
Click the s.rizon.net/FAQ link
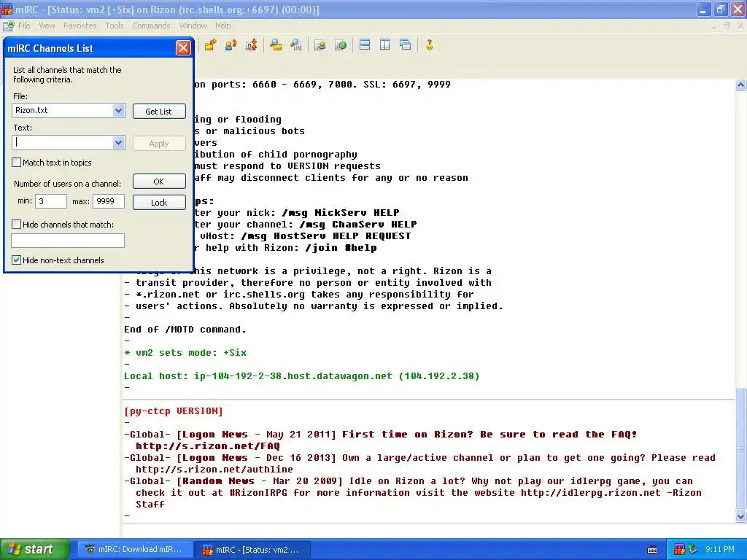(208, 446)
